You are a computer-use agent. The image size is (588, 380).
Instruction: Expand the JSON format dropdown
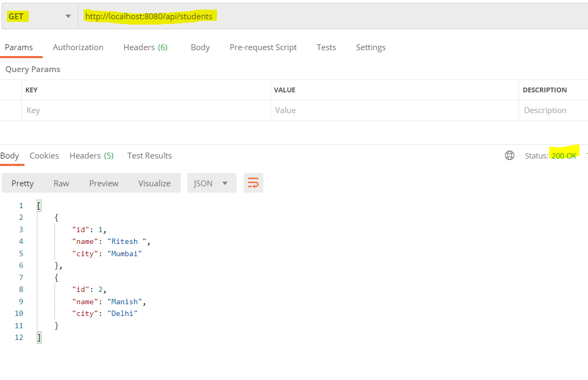coord(211,183)
